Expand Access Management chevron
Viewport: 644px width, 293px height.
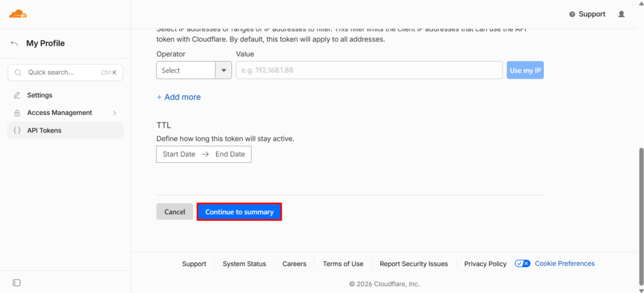tap(114, 113)
